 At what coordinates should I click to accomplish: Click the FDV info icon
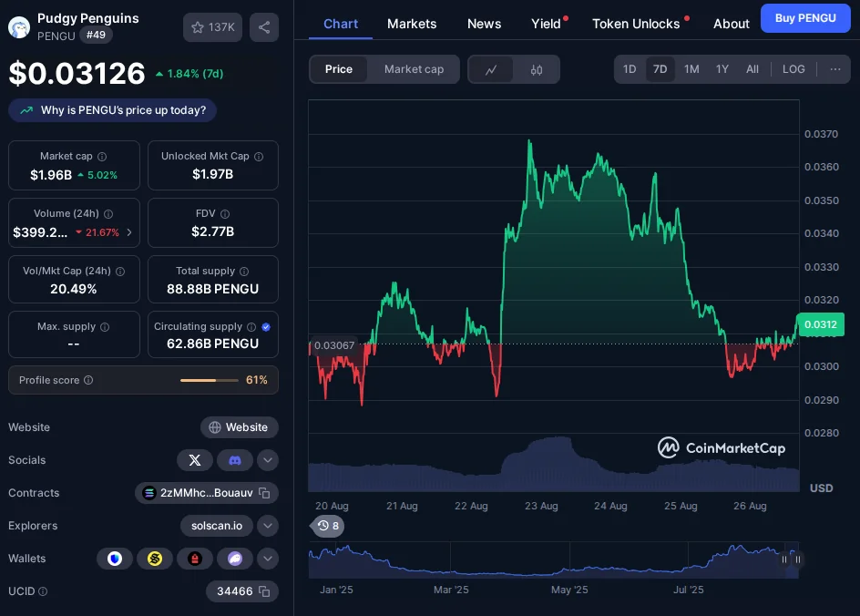(225, 214)
